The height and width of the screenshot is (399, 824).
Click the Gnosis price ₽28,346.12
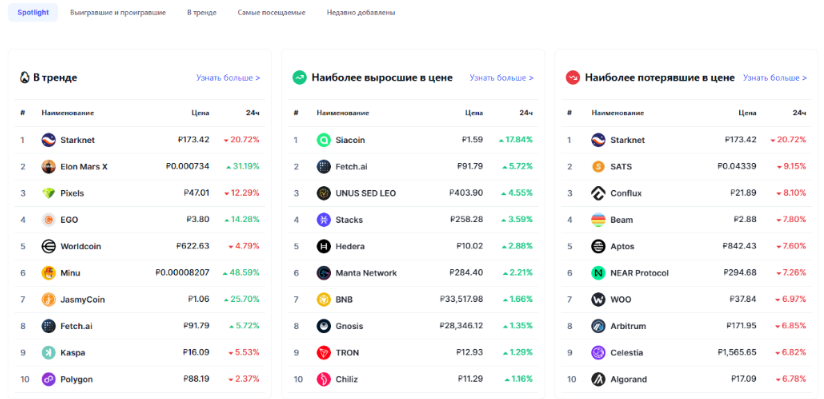(461, 326)
